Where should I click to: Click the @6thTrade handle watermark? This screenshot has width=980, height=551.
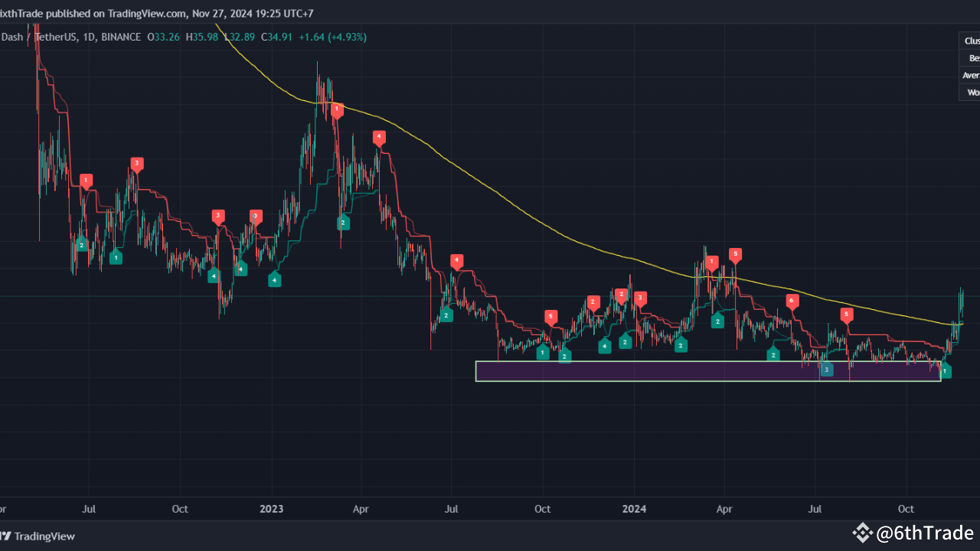coord(924,533)
